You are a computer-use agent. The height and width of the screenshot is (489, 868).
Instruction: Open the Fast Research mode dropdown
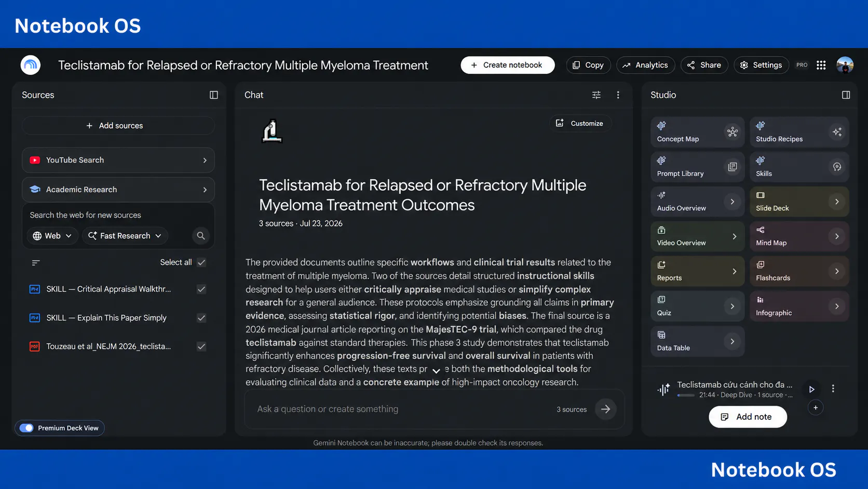click(x=125, y=236)
